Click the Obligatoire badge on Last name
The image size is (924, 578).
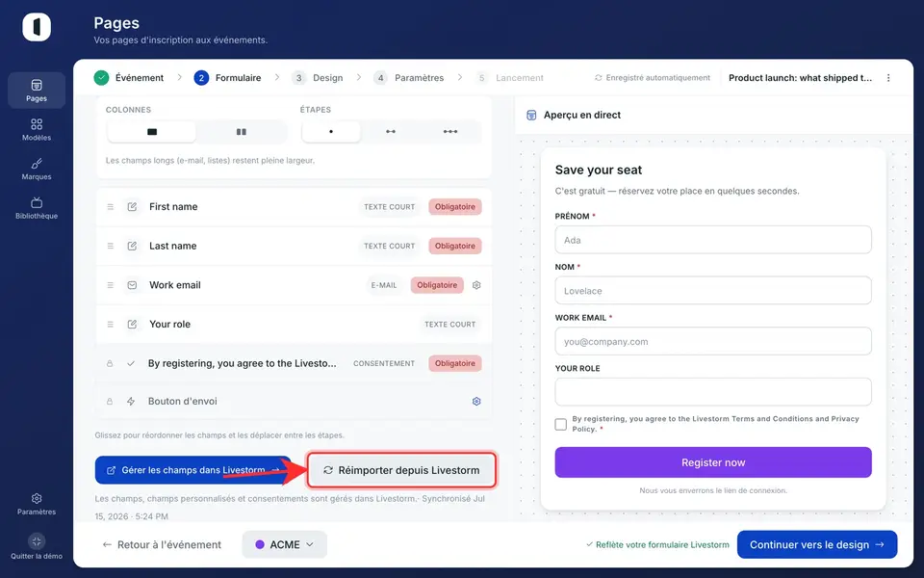(x=455, y=246)
